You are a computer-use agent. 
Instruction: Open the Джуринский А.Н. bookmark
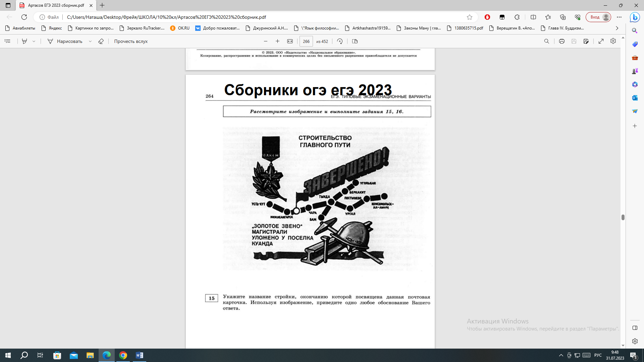(267, 28)
